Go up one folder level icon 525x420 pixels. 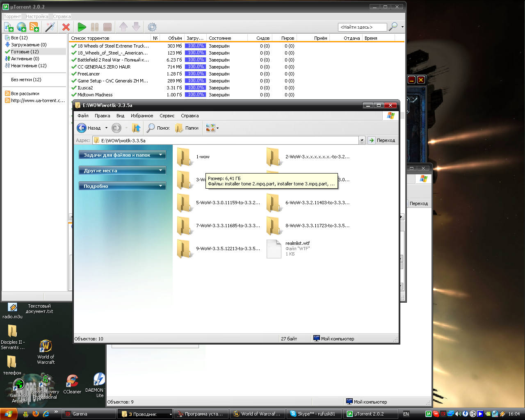pos(136,128)
